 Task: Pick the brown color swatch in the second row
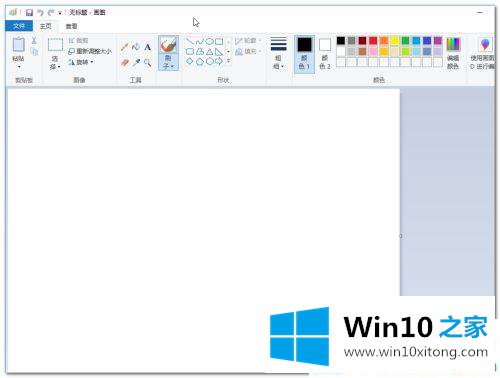(362, 51)
